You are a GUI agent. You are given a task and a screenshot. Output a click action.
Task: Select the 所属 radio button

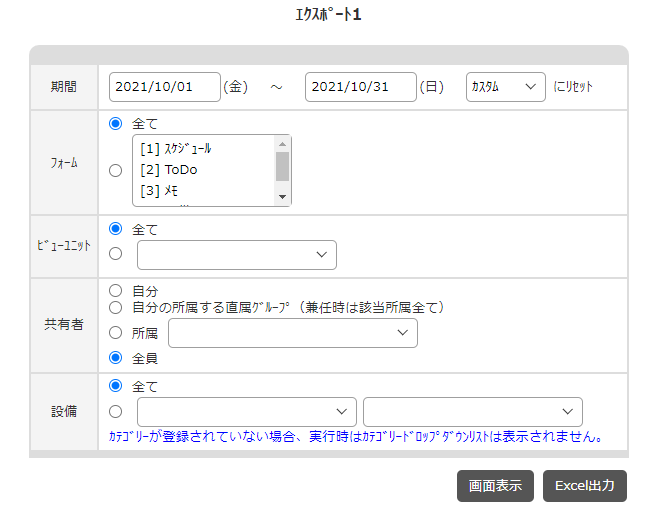click(115, 332)
